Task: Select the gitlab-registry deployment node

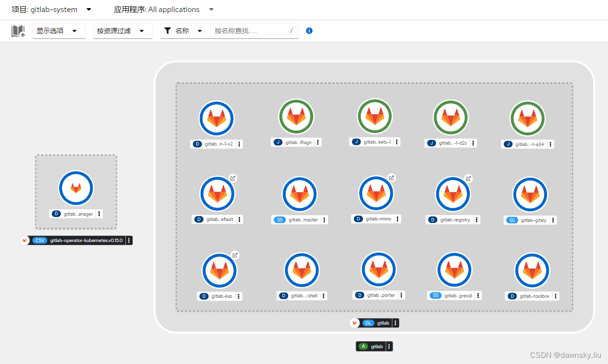Action: (x=453, y=194)
